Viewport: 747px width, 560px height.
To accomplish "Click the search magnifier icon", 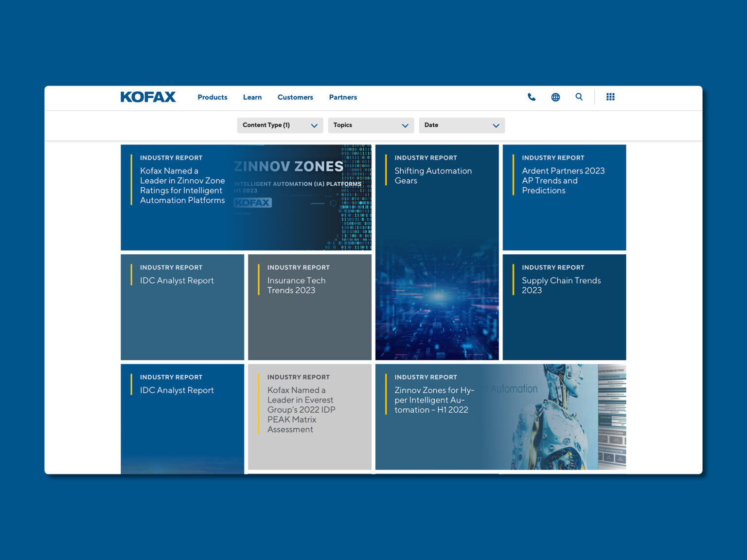I will (x=579, y=97).
